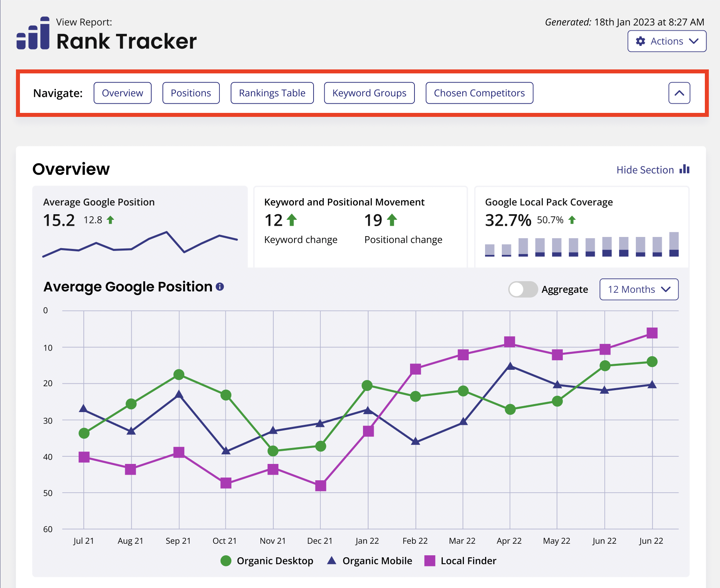720x588 pixels.
Task: Click the green arrow next to 12.8
Action: tap(110, 220)
